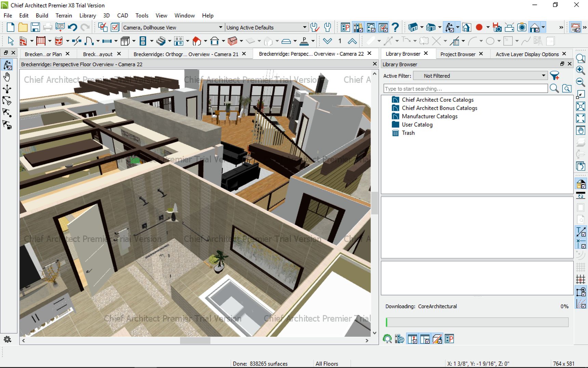This screenshot has height=368, width=588.
Task: Toggle the bottom-most right toolbar snap icon
Action: [x=580, y=304]
